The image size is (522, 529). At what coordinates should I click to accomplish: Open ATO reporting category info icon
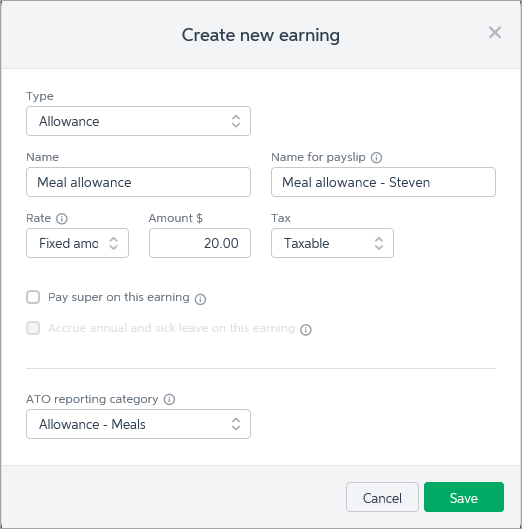[169, 399]
